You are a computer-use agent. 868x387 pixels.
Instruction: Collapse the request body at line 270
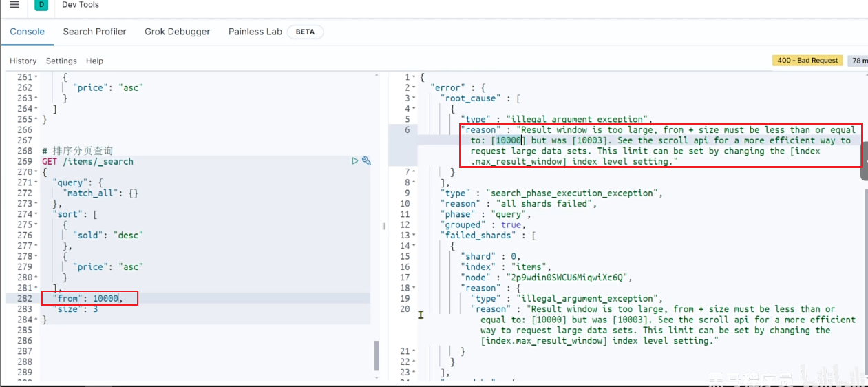tap(36, 172)
